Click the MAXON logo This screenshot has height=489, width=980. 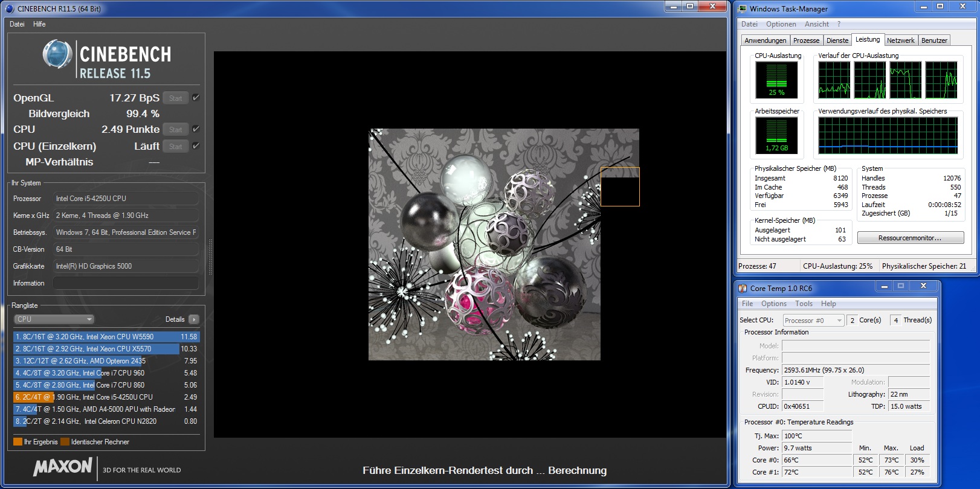coord(63,467)
